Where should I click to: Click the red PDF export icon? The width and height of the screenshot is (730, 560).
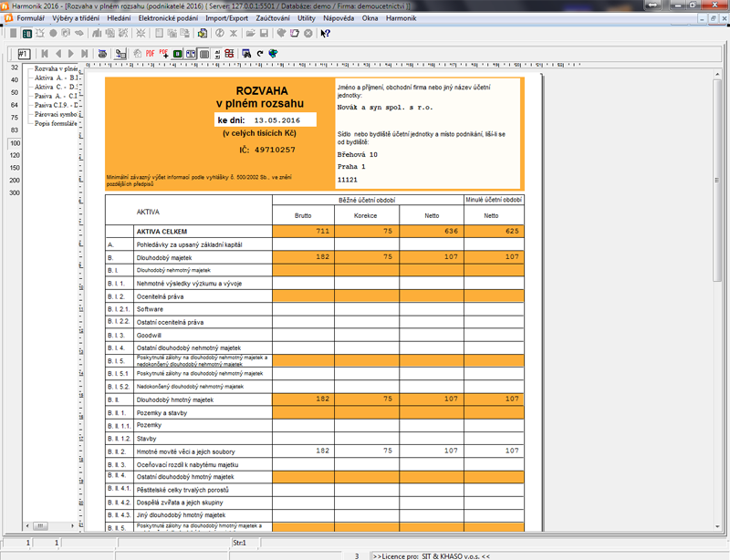point(150,54)
